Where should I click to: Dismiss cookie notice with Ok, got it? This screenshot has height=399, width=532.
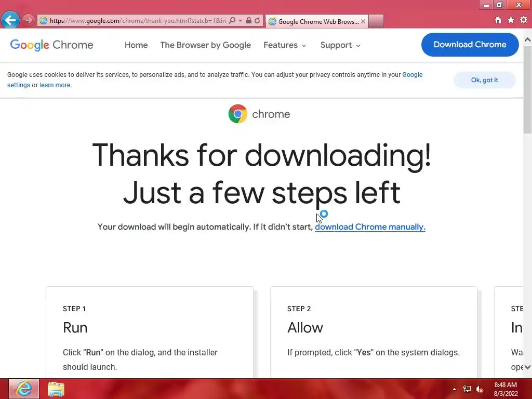coord(485,80)
